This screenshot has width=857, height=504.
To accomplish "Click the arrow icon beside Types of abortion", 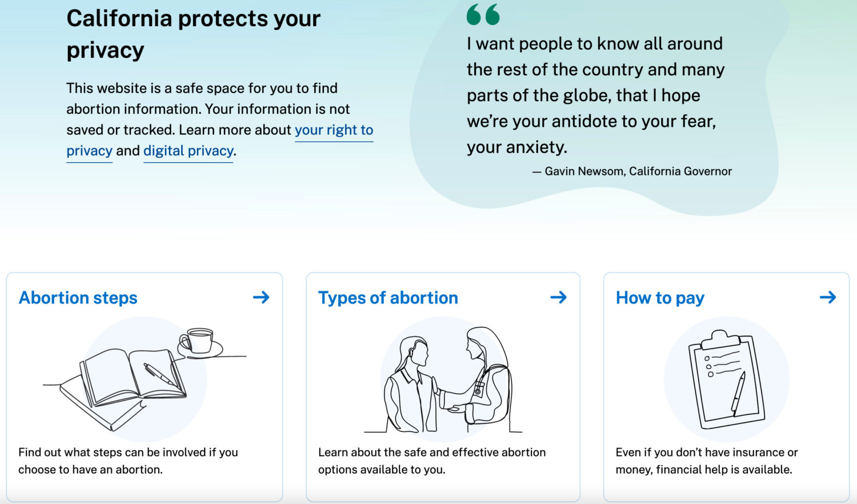I will pos(558,297).
